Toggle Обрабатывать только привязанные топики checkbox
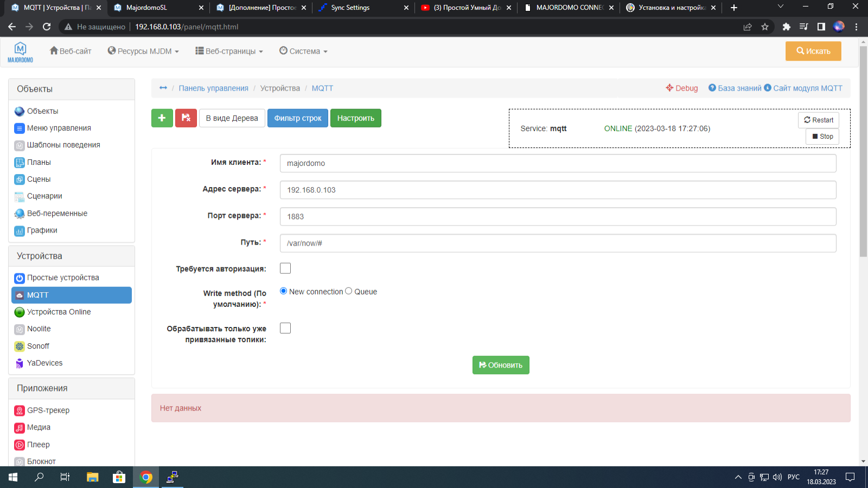Screen dimensions: 868x488 pos(285,328)
